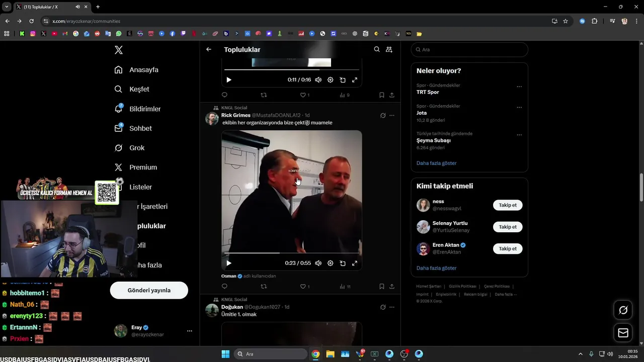Image resolution: width=644 pixels, height=362 pixels.
Task: Seek along the 0:16 video progress bar
Action: pyautogui.click(x=292, y=69)
